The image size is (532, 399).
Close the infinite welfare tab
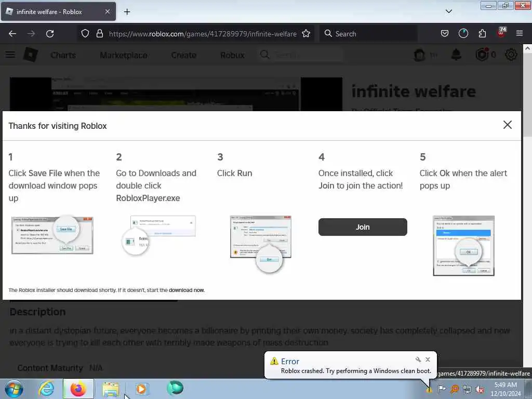(107, 12)
